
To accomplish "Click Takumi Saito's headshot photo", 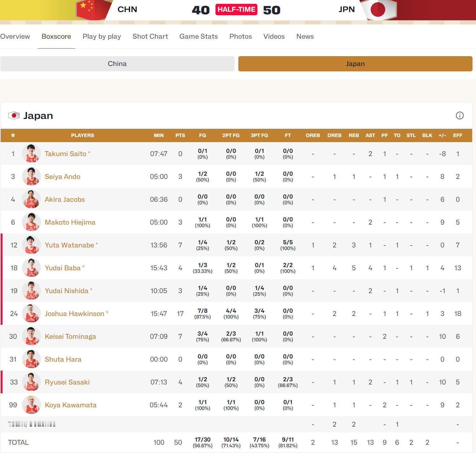I will coord(31,154).
